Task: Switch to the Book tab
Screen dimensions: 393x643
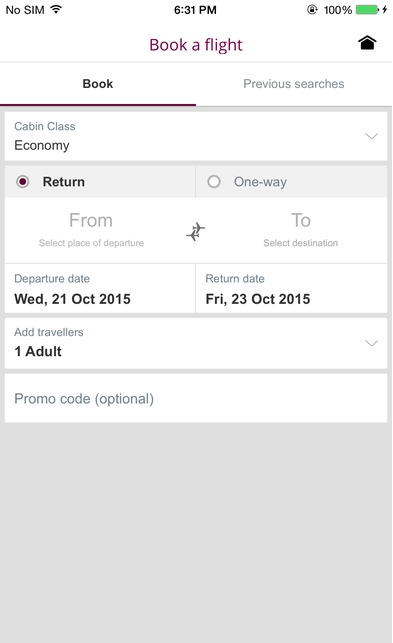Action: (x=98, y=84)
